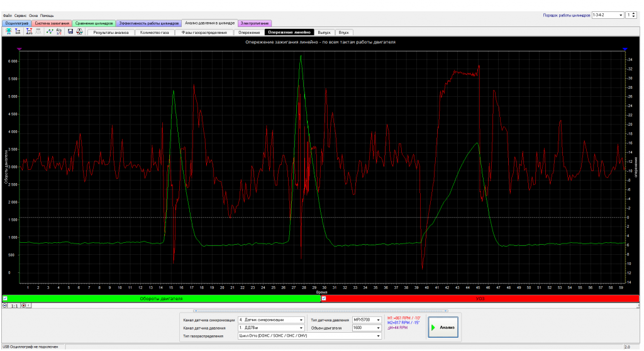
Task: Open the Результаты анализа sub-tab
Action: click(x=111, y=33)
